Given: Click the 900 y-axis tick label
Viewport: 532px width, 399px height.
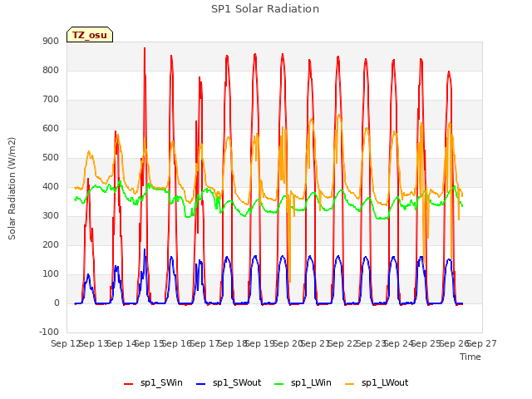Looking at the screenshot, I should (51, 41).
